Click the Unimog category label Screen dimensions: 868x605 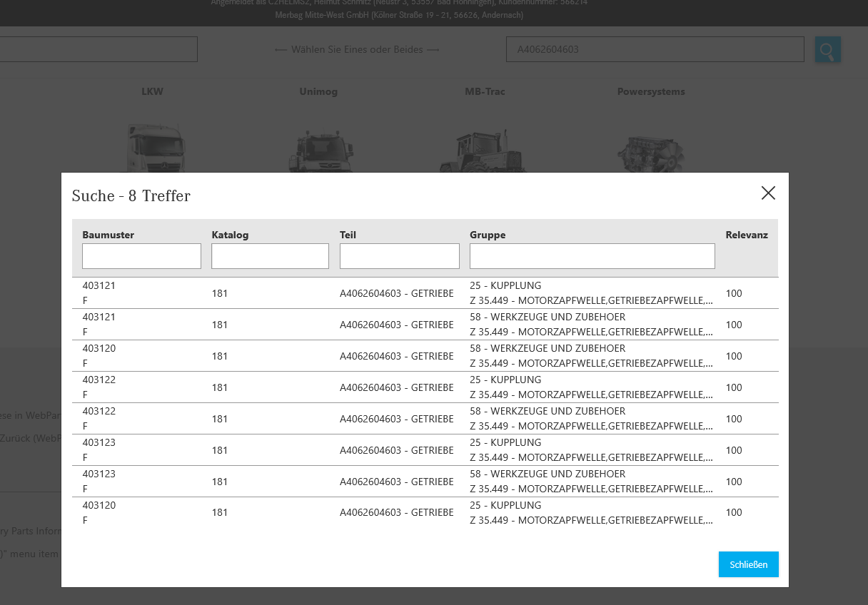click(x=318, y=91)
